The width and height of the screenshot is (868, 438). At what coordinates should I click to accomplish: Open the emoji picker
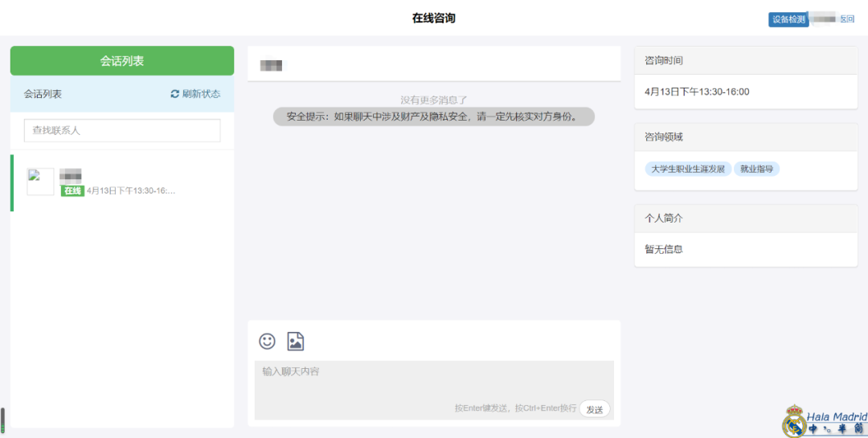(267, 342)
